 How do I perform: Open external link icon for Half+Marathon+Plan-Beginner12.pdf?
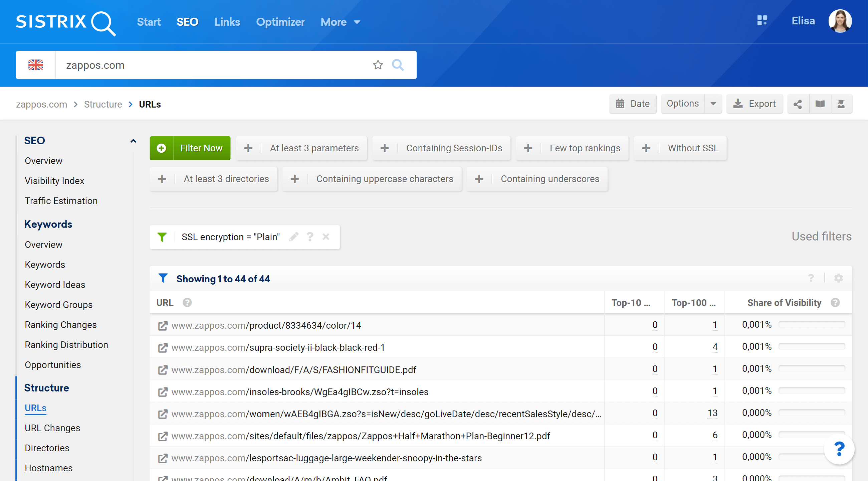(x=163, y=436)
